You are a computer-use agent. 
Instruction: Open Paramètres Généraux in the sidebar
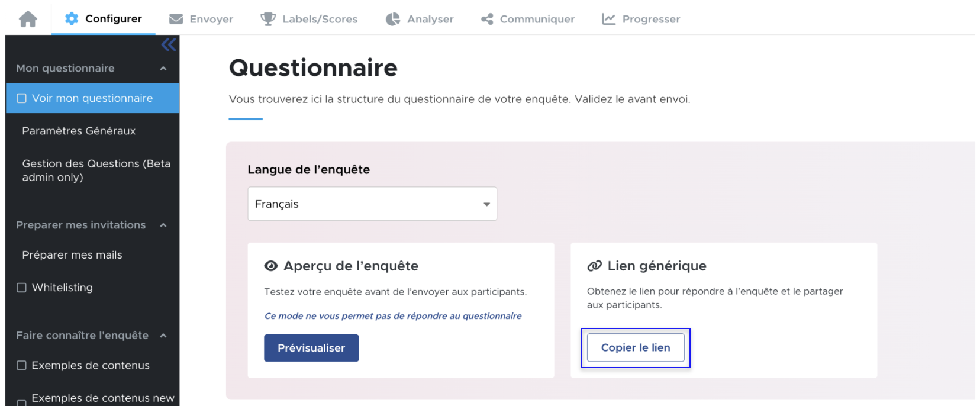click(x=79, y=131)
